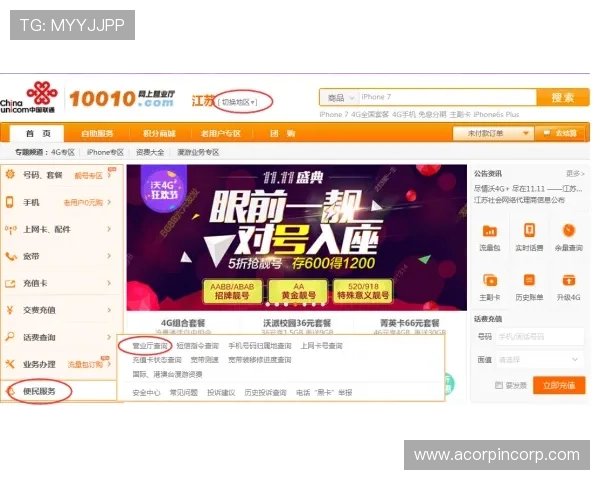Click the 号码 phone number input
Viewport: 600px width, 480px height.
pos(540,337)
